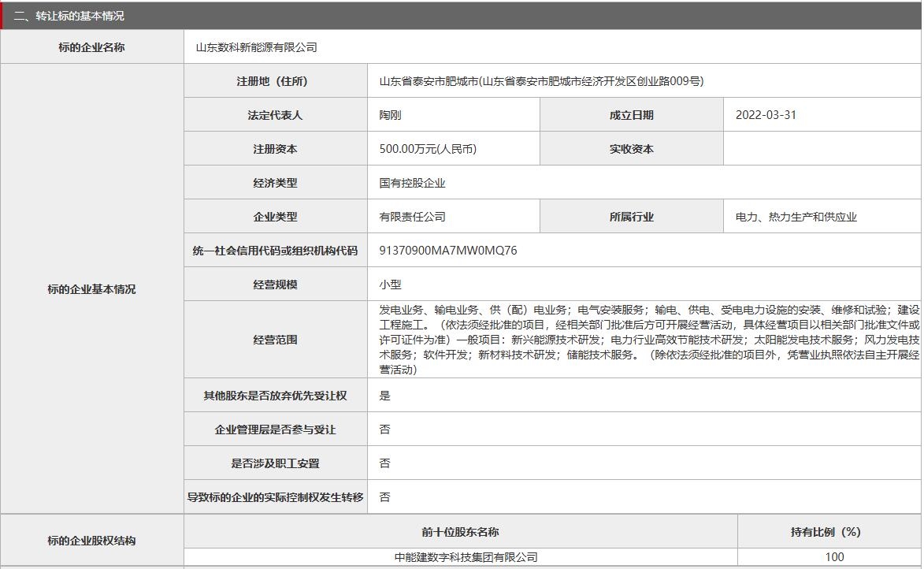
Task: Select the business scale value 小型
Action: pos(387,283)
